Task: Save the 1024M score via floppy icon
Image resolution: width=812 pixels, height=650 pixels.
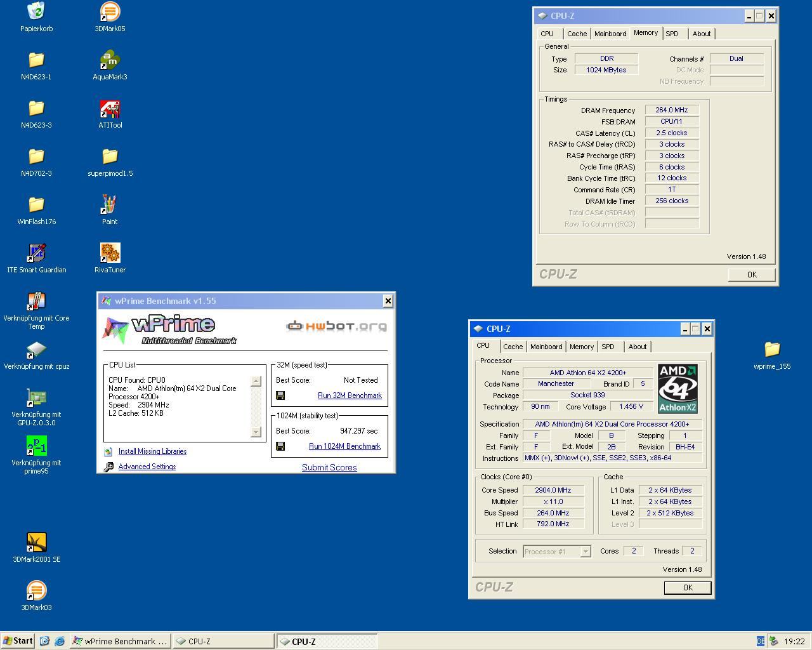Action: [280, 446]
